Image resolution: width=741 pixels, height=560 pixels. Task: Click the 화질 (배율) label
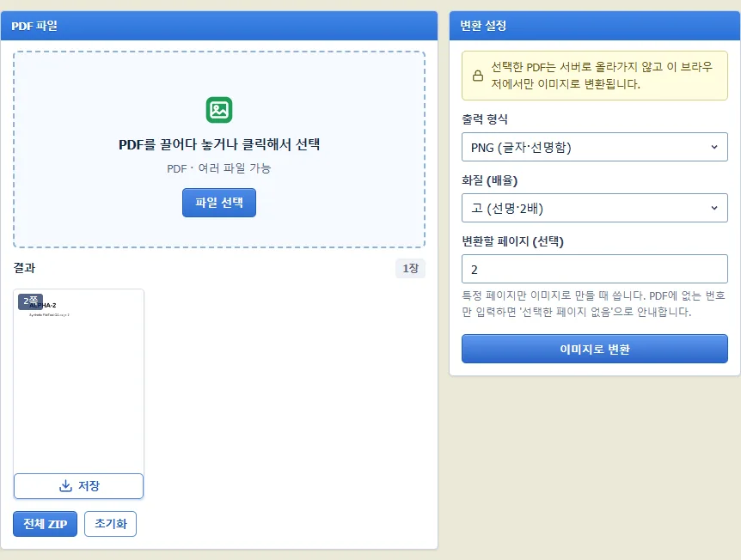click(489, 180)
